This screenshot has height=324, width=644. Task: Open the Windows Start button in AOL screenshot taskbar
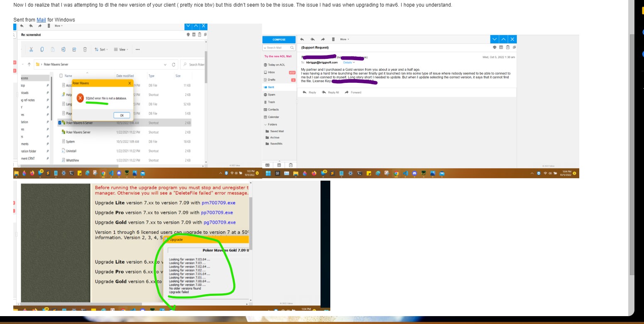tap(268, 173)
